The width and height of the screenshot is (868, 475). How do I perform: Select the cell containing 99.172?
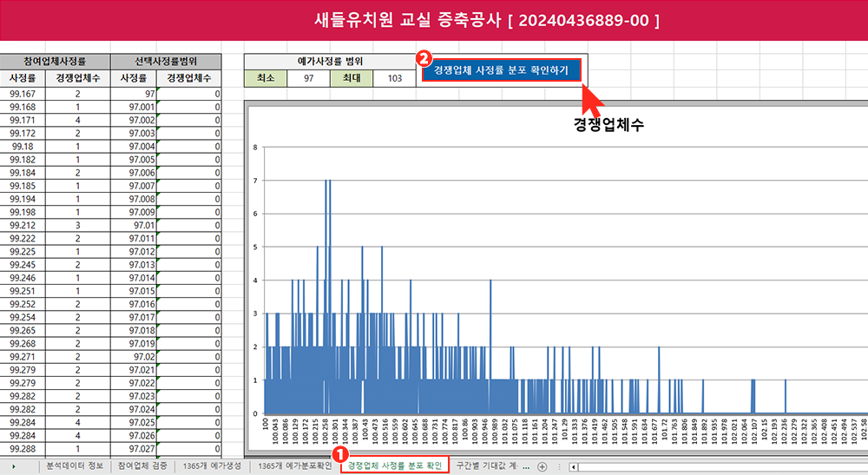coord(23,134)
